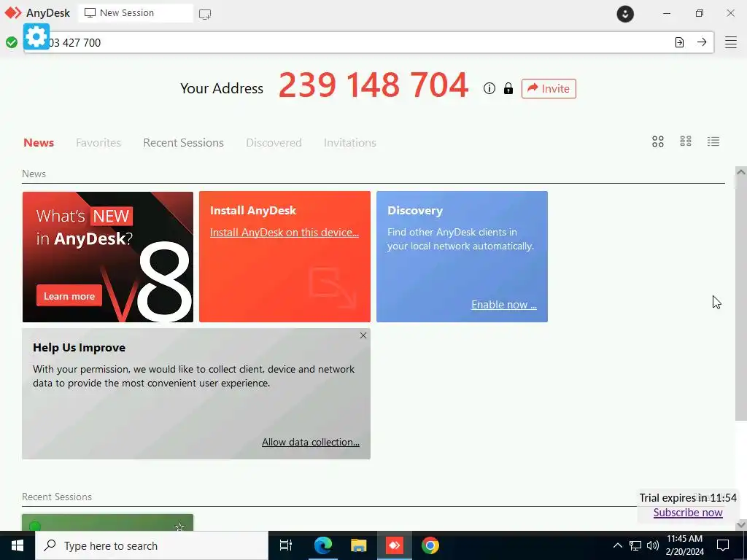Click Enable now in Discovery card
Viewport: 747px width, 560px height.
[x=503, y=305]
